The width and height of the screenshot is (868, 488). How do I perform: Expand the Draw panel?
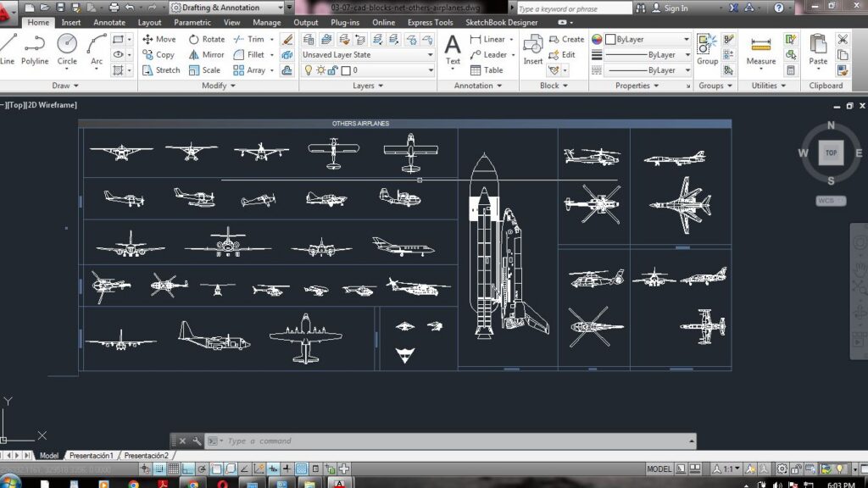pyautogui.click(x=65, y=86)
